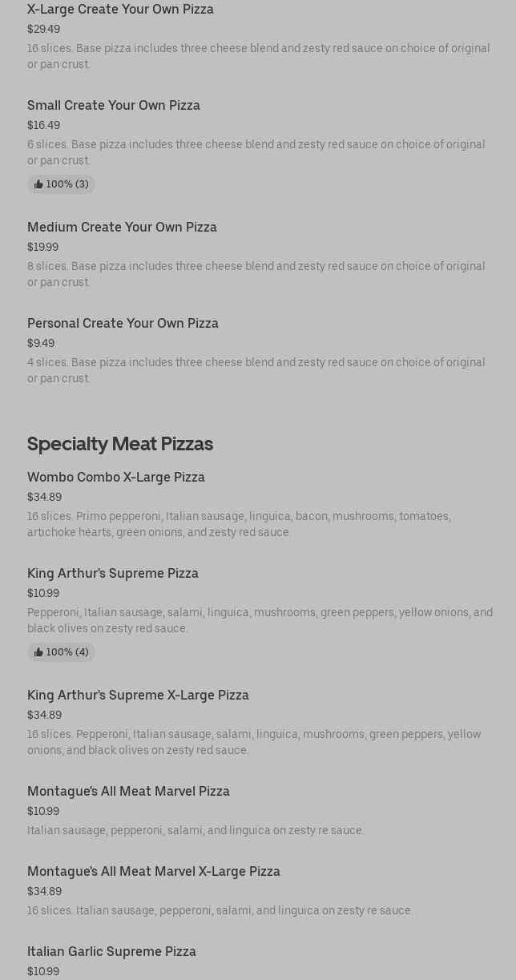Image resolution: width=516 pixels, height=980 pixels.
Task: Choose Medium Create Your Own Pizza
Action: tap(122, 227)
